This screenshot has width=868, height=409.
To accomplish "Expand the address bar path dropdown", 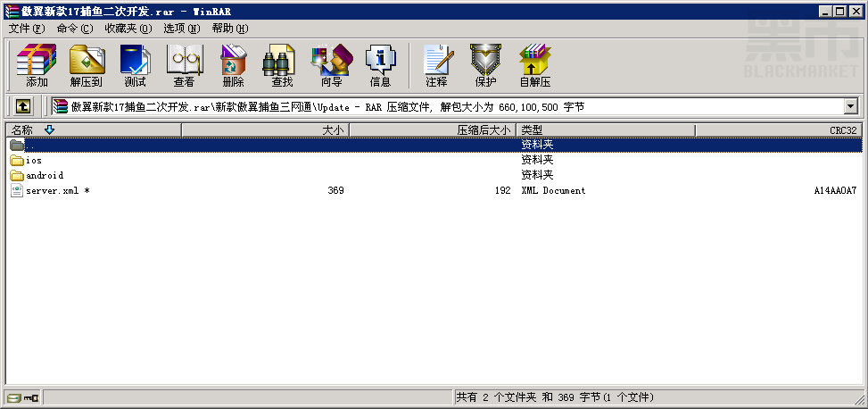I will [850, 106].
